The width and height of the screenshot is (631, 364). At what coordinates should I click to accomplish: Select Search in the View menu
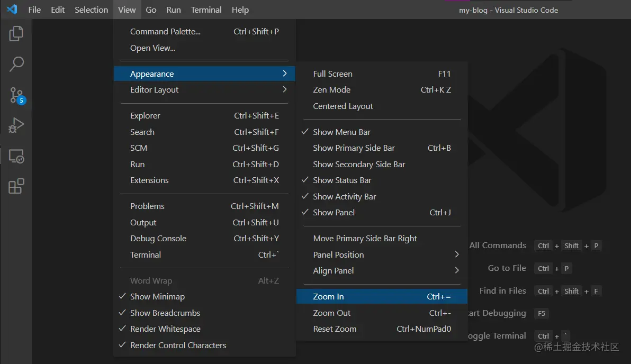[204, 132]
